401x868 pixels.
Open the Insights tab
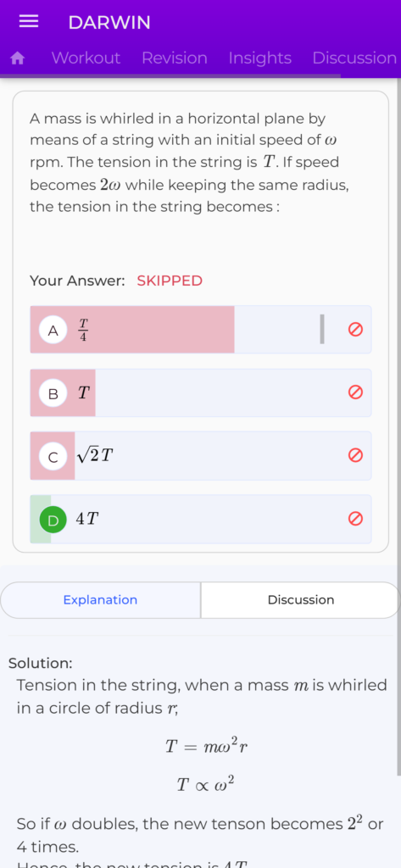coord(259,58)
